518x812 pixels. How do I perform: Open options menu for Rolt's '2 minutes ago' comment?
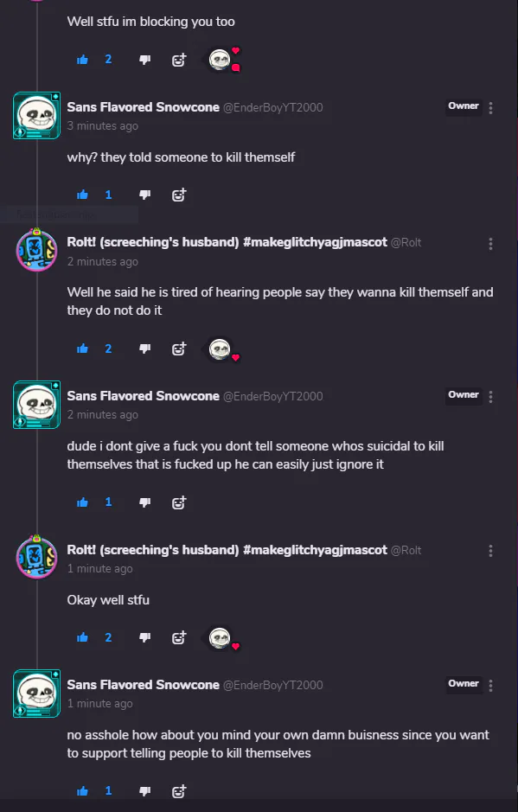click(x=490, y=244)
